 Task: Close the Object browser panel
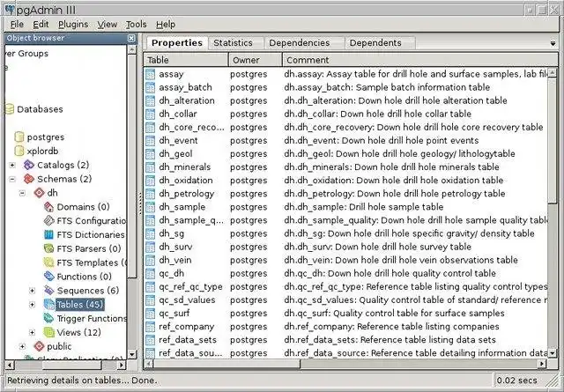[x=131, y=38]
